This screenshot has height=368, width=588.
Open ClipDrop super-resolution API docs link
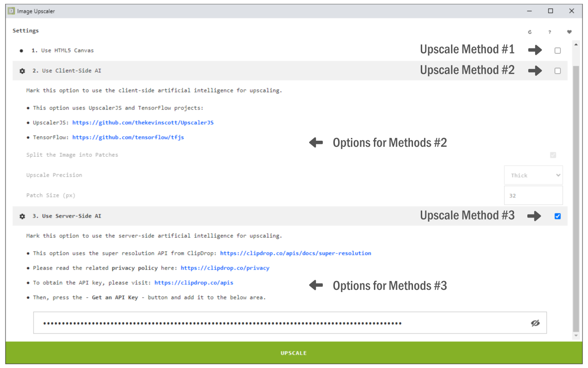[x=295, y=253]
